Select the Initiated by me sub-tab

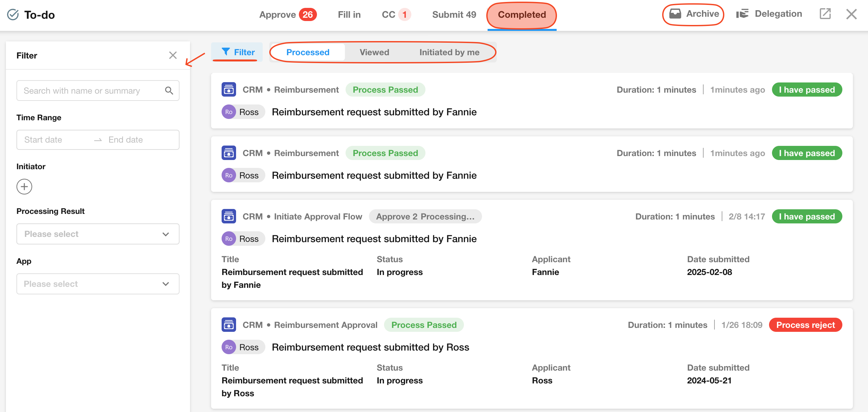[x=449, y=52]
